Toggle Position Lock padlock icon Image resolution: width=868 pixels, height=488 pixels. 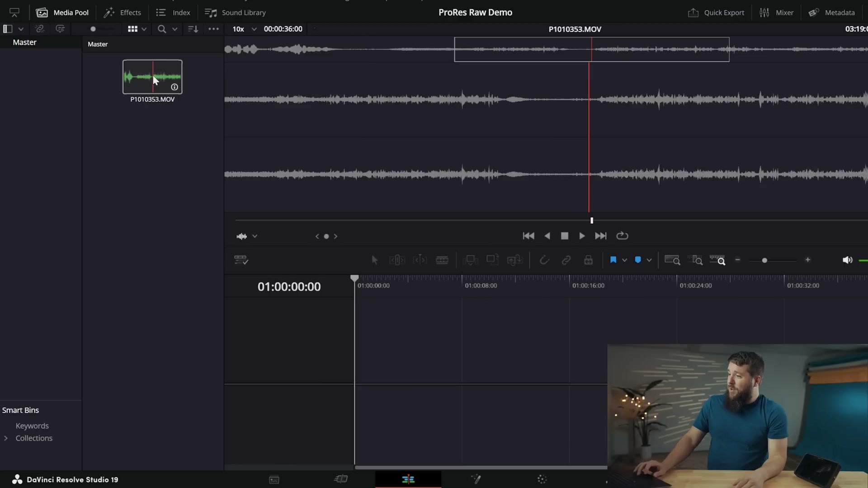588,260
